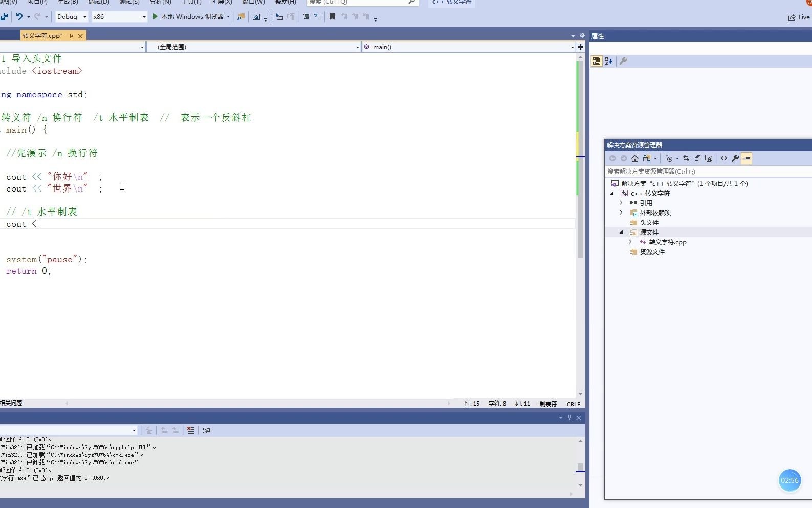The height and width of the screenshot is (508, 812).
Task: Click Collapse All icon in Solution Explorer
Action: [697, 158]
